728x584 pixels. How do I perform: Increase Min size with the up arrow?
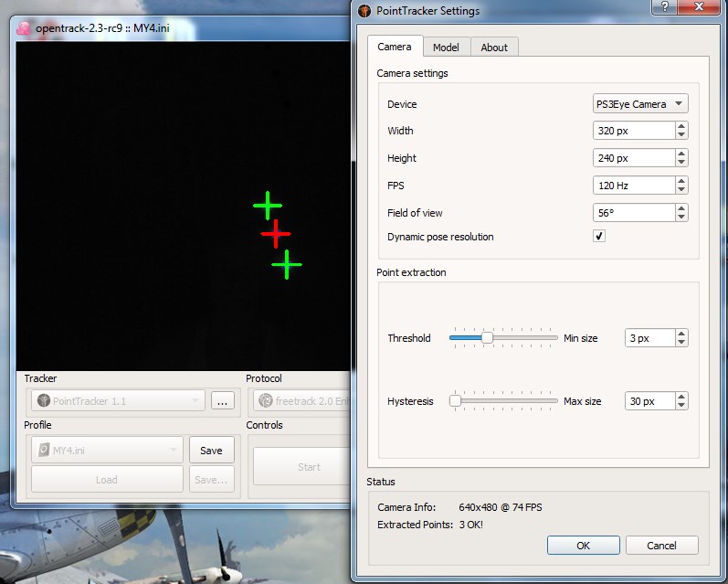point(681,334)
